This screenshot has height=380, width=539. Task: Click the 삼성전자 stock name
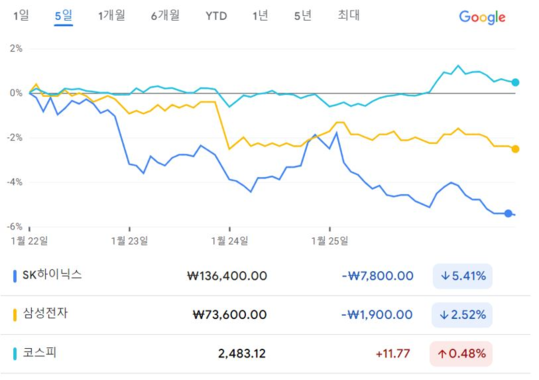(x=45, y=313)
